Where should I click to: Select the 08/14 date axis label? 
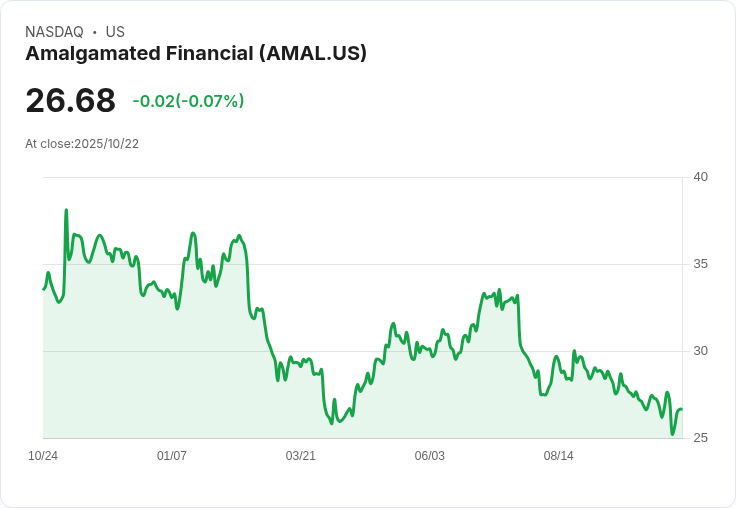558,456
